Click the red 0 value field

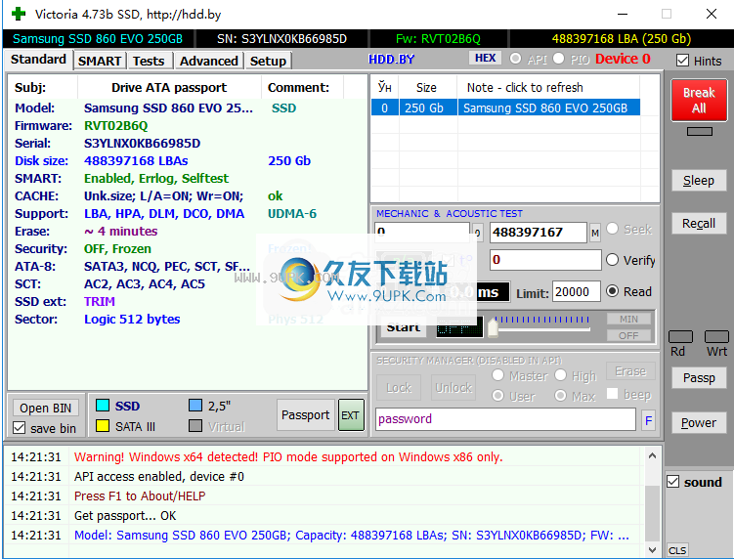[x=545, y=260]
